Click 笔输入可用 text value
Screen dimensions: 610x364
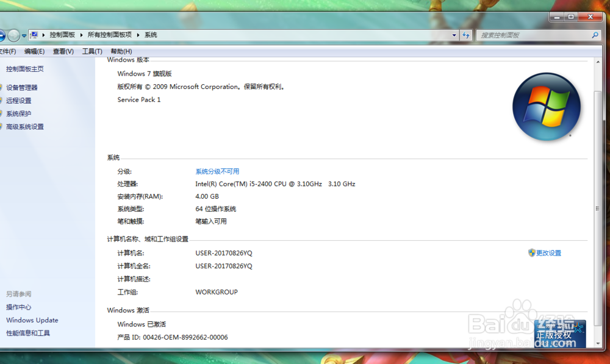pos(211,221)
